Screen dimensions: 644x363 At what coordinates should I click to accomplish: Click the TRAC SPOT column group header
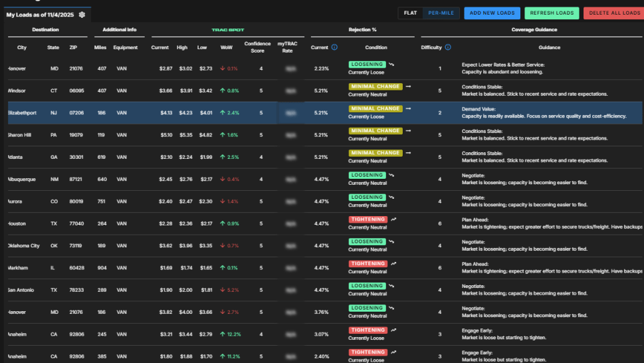coord(228,30)
